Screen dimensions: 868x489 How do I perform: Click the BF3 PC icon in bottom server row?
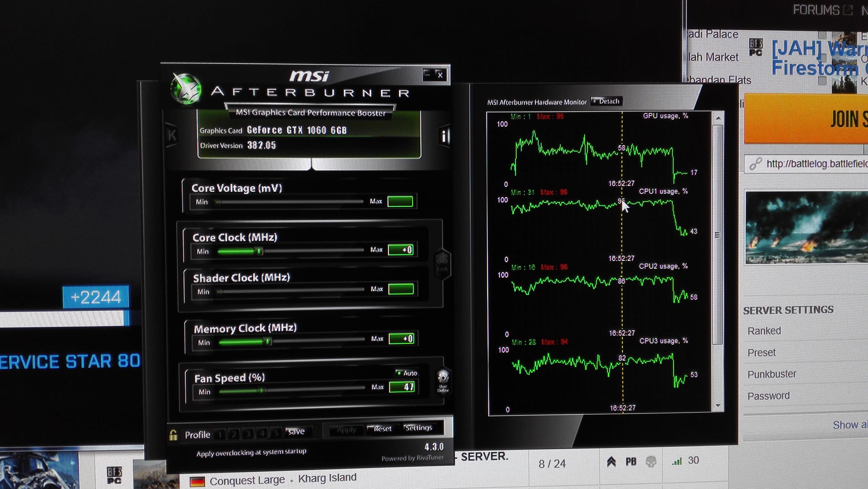pyautogui.click(x=114, y=475)
